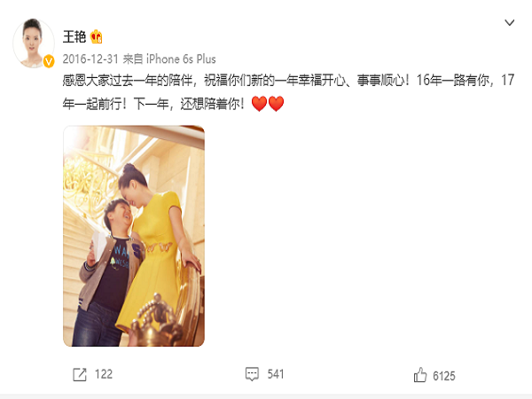Click the first red heart emoji
The image size is (532, 399).
tap(259, 104)
